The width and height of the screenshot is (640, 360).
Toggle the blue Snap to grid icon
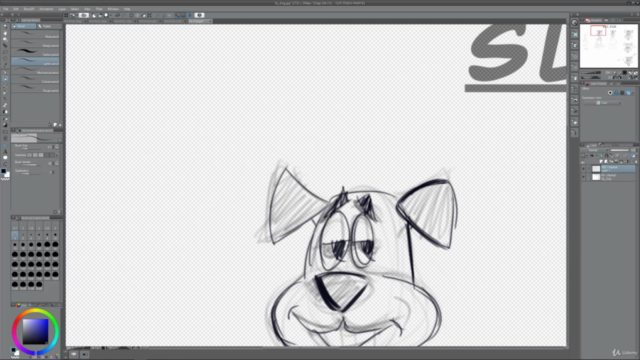(x=189, y=15)
